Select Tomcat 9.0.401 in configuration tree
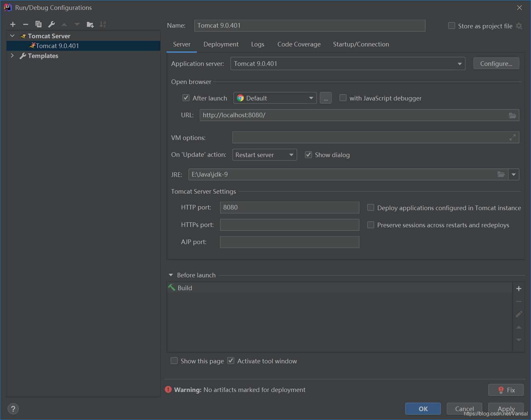531x420 pixels. click(83, 46)
